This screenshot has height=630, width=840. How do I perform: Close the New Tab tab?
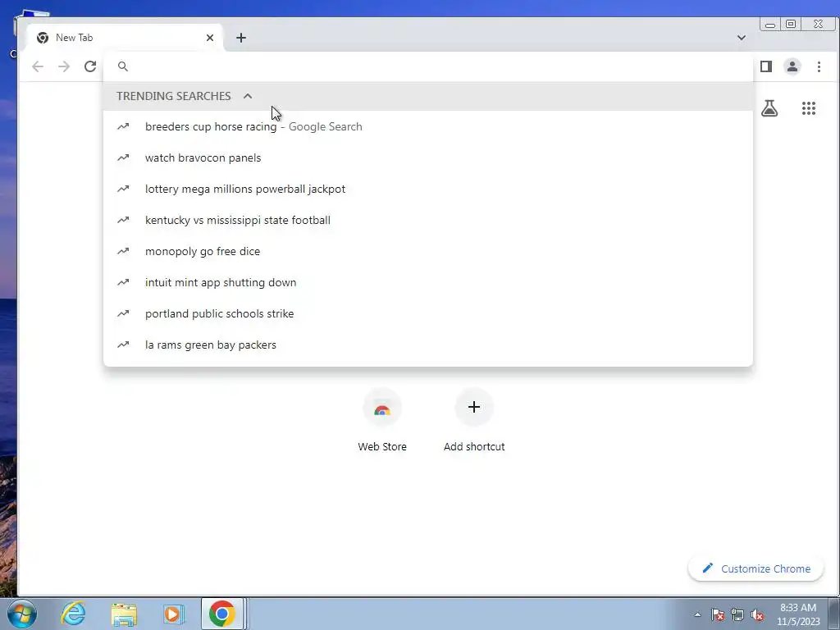coord(210,38)
